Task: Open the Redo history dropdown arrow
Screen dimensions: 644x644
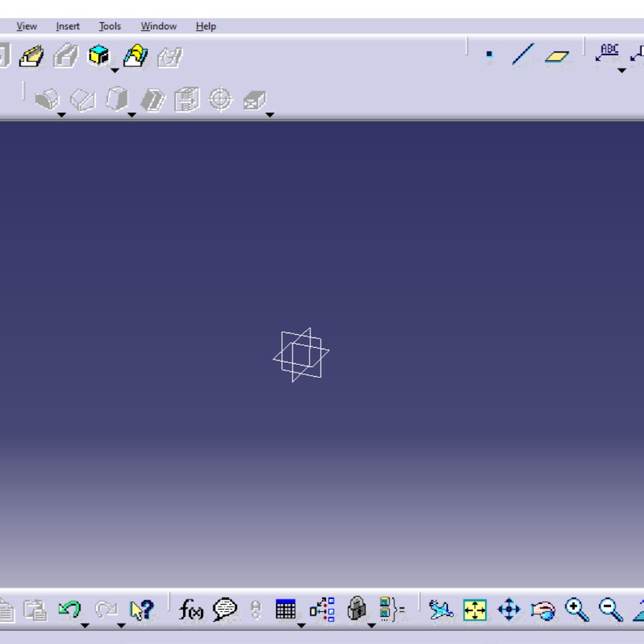Action: pyautogui.click(x=121, y=625)
